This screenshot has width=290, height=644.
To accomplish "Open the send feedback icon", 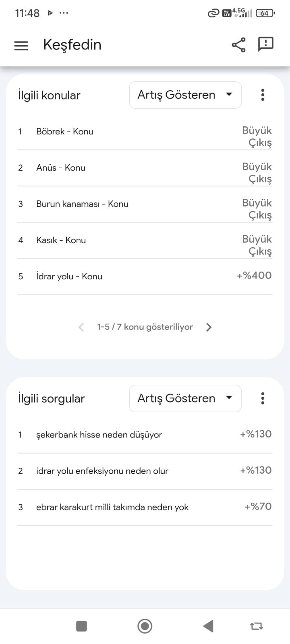I will pos(265,44).
